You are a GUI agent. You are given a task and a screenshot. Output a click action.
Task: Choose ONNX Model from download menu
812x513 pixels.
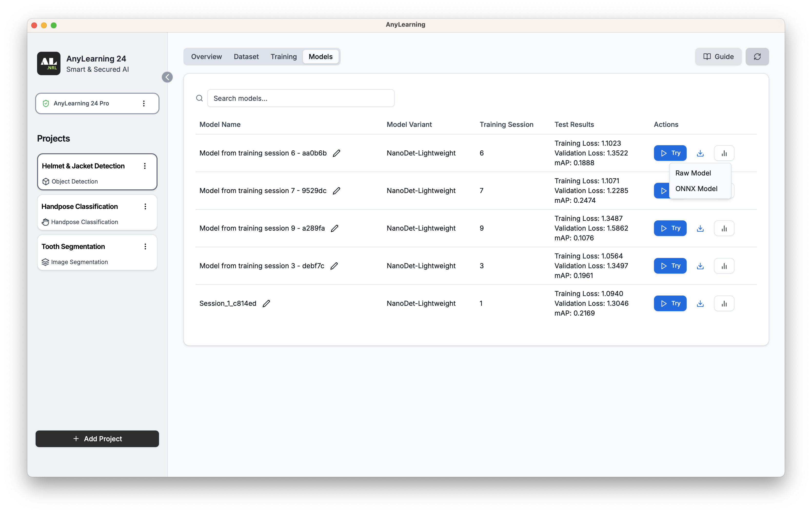696,189
